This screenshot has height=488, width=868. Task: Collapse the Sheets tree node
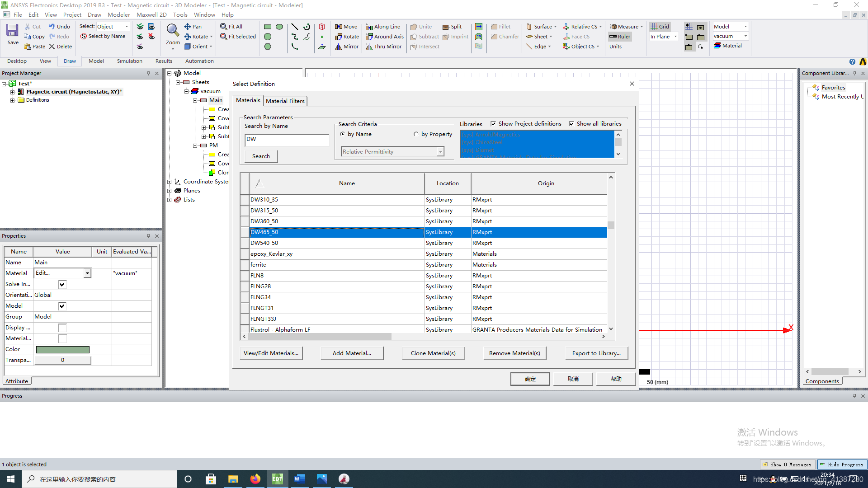click(x=178, y=82)
